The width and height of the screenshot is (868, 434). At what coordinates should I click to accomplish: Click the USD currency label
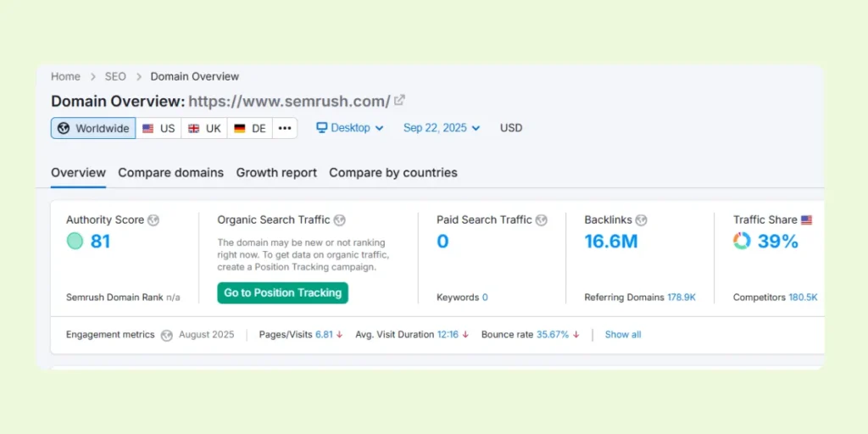(511, 128)
